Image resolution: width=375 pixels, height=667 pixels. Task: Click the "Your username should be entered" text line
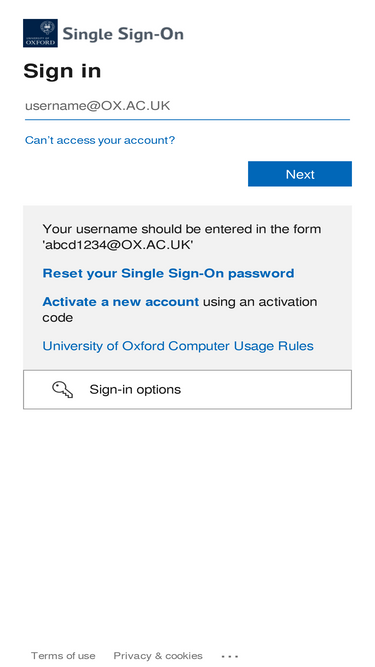tap(182, 229)
